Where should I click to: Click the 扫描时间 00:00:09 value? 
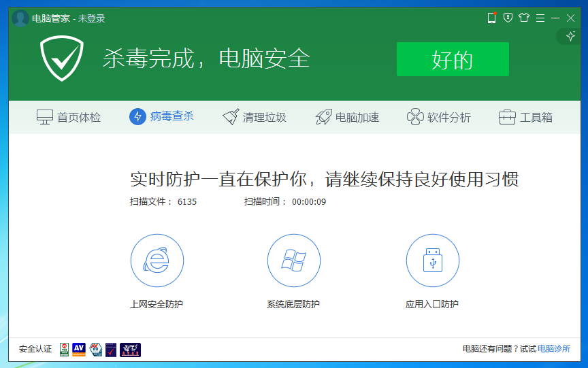pos(309,202)
